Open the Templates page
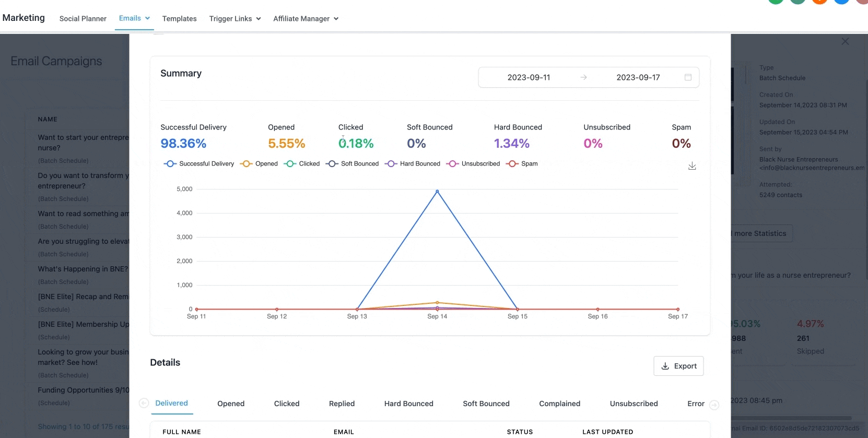The image size is (868, 438). 179,19
